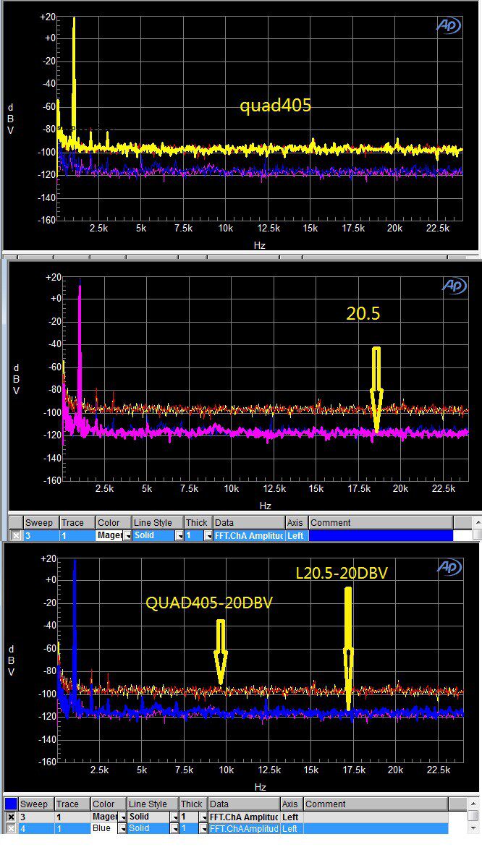The width and height of the screenshot is (482, 868).
Task: Click Hz axis label under bottom graph
Action: [260, 787]
